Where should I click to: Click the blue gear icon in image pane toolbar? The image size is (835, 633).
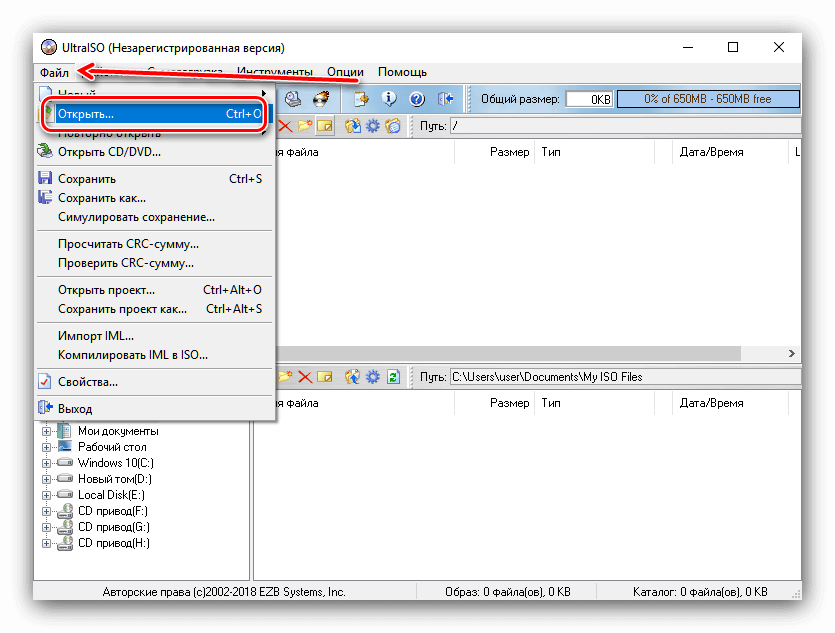[x=373, y=126]
